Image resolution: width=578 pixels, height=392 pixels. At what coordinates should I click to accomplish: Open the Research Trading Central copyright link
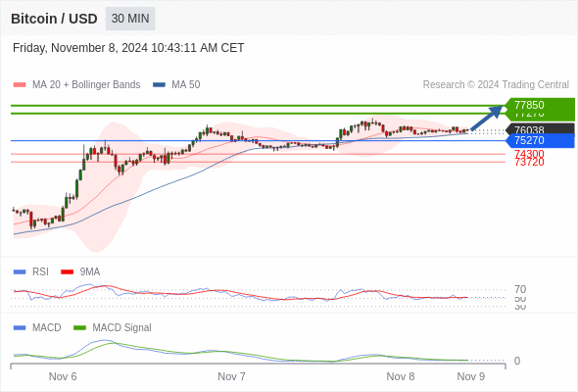(x=496, y=85)
